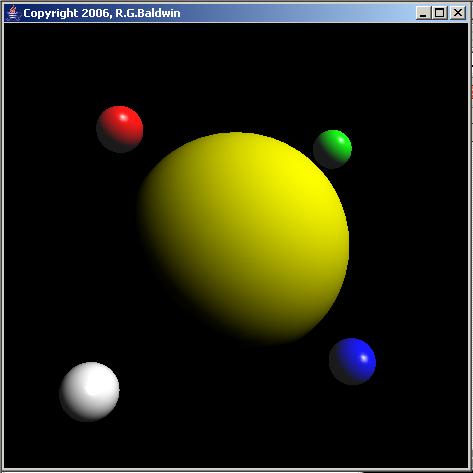Click the bright highlight on green sphere
The width and height of the screenshot is (473, 473).
click(x=341, y=140)
